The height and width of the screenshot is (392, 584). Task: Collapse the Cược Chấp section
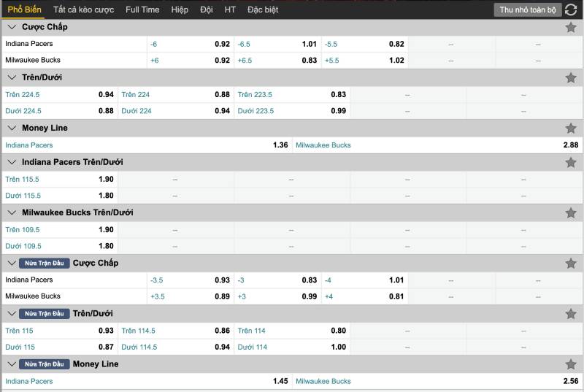pyautogui.click(x=11, y=27)
